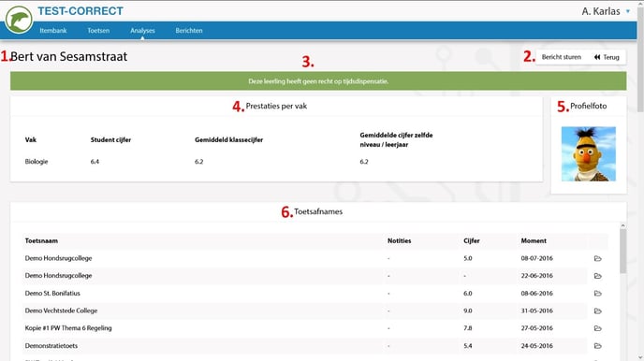
Task: Select Kopie #1 PW Thema 6 Regeling
Action: 68,327
